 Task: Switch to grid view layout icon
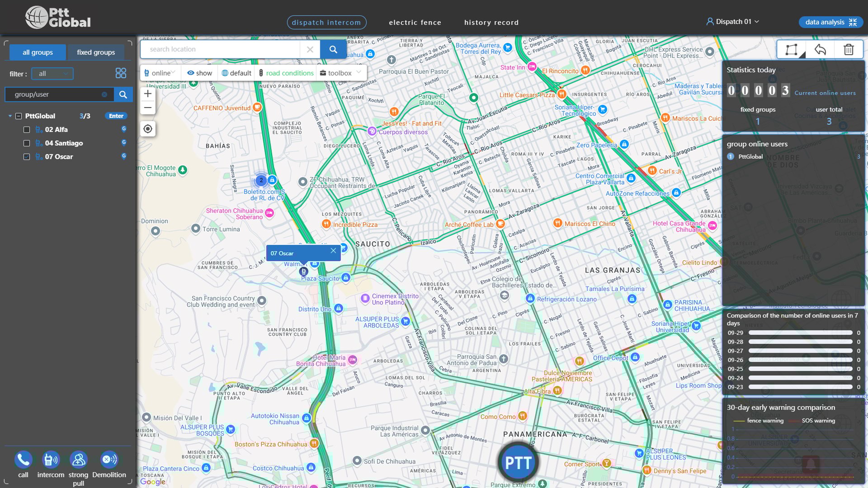point(121,73)
